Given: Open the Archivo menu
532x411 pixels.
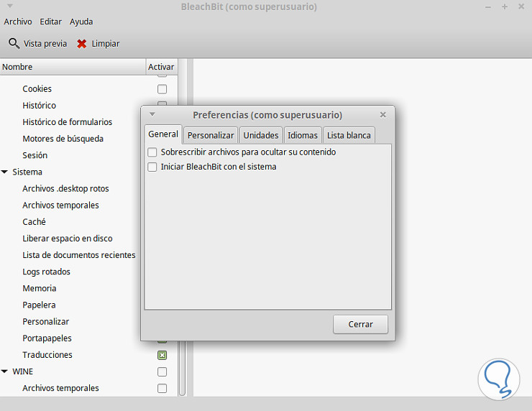Looking at the screenshot, I should tap(18, 22).
